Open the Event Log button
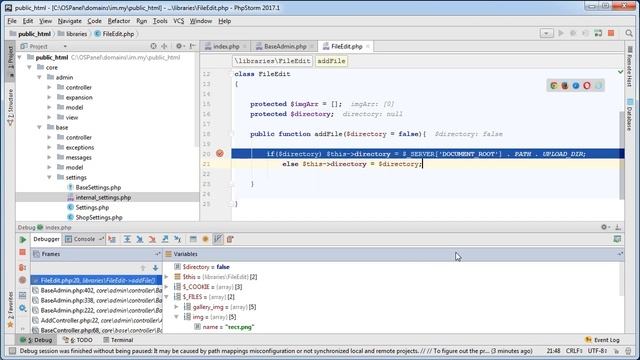 [x=602, y=340]
